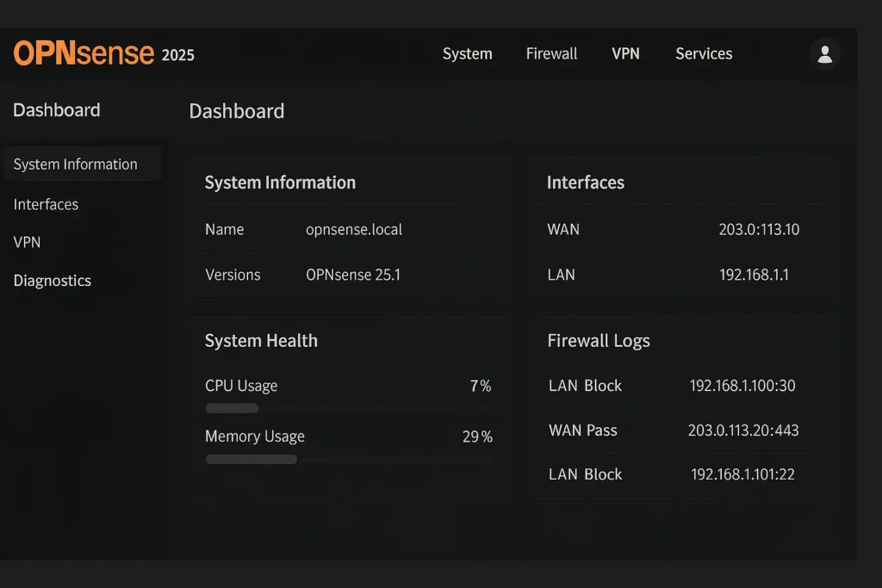Open the System menu
The height and width of the screenshot is (588, 882).
(x=467, y=53)
